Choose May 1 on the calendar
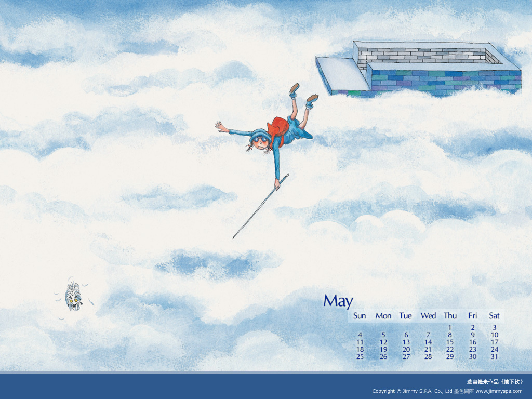532x399 pixels. pyautogui.click(x=450, y=328)
